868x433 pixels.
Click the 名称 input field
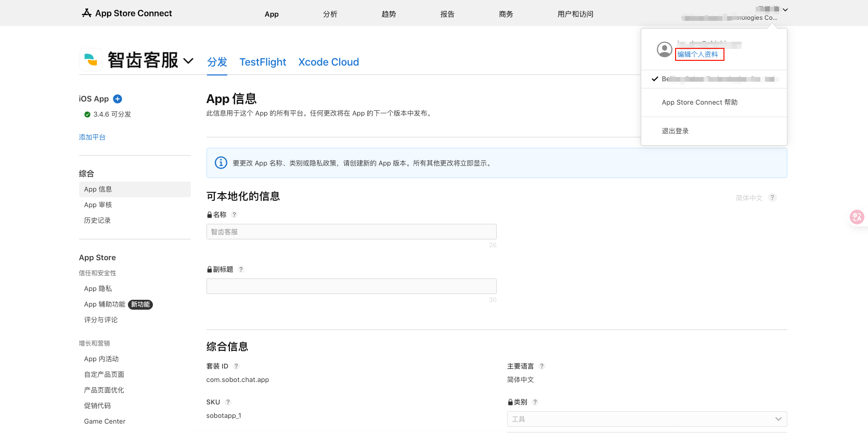(352, 232)
